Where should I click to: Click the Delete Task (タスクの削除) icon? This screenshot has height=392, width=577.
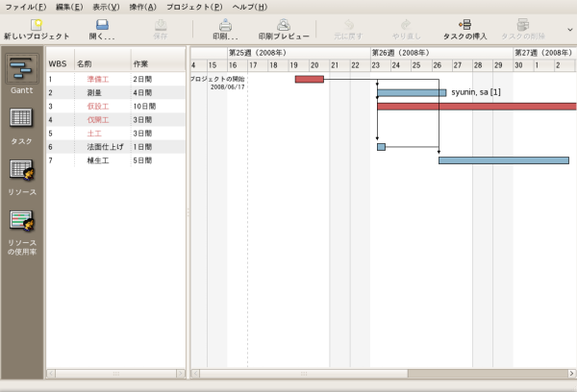(x=522, y=25)
